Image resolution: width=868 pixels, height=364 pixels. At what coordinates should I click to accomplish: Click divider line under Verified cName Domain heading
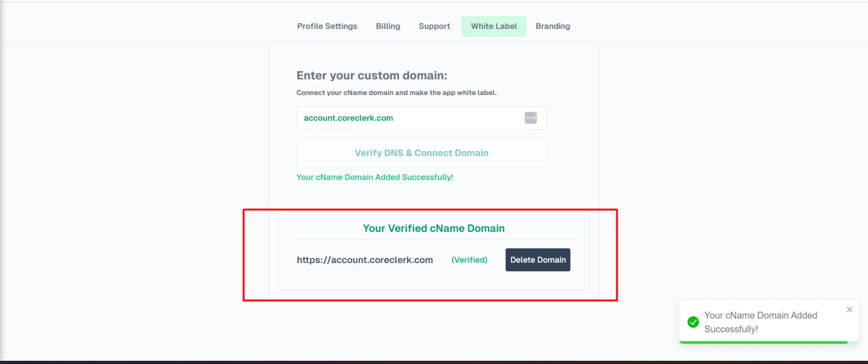(433, 239)
